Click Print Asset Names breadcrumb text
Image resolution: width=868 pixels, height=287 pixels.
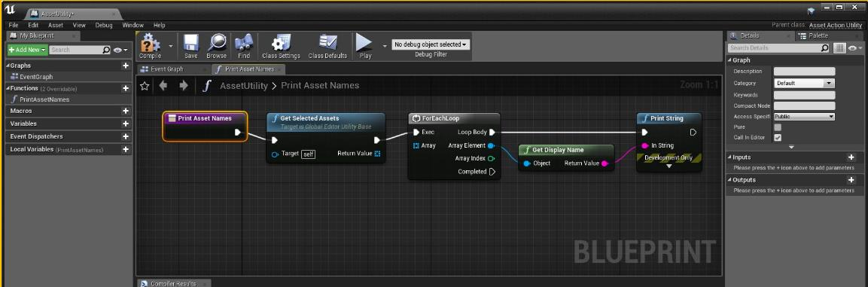pos(320,85)
